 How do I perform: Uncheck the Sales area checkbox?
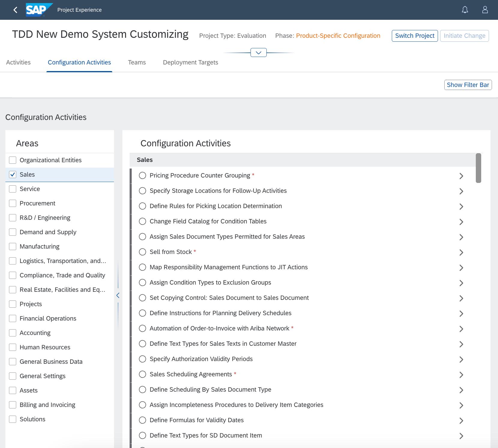13,175
